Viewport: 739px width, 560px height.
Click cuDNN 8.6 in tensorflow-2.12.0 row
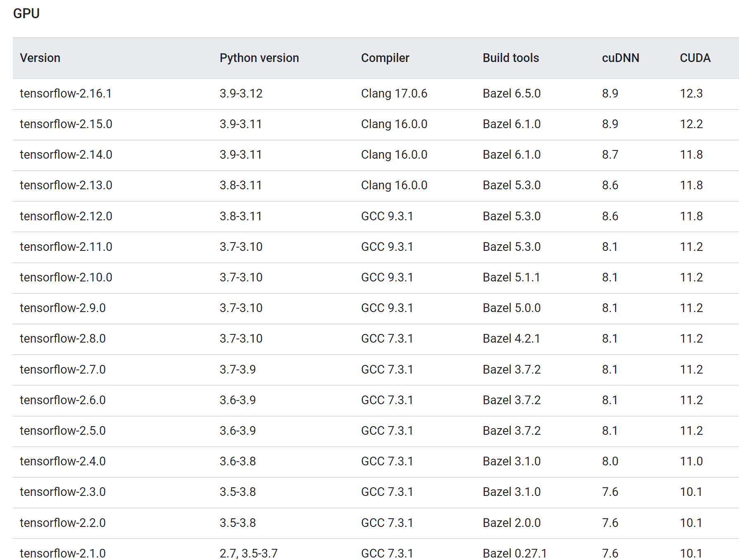click(x=610, y=216)
